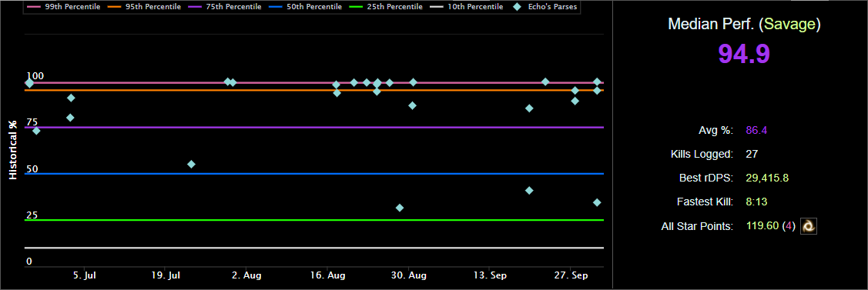Screen dimensions: 868x290
Task: Click the 25 y-axis tick label
Action: 32,215
